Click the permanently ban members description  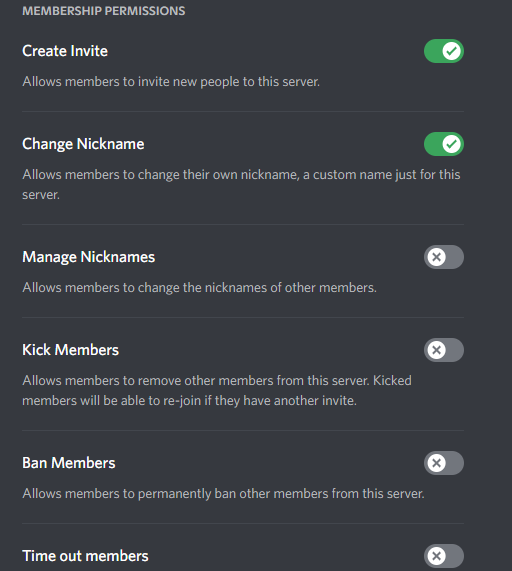[x=224, y=494]
